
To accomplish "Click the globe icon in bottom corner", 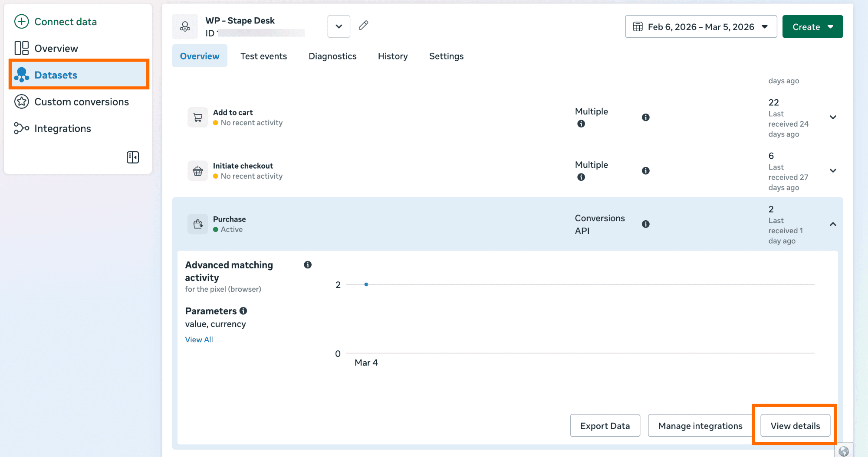I will [843, 451].
